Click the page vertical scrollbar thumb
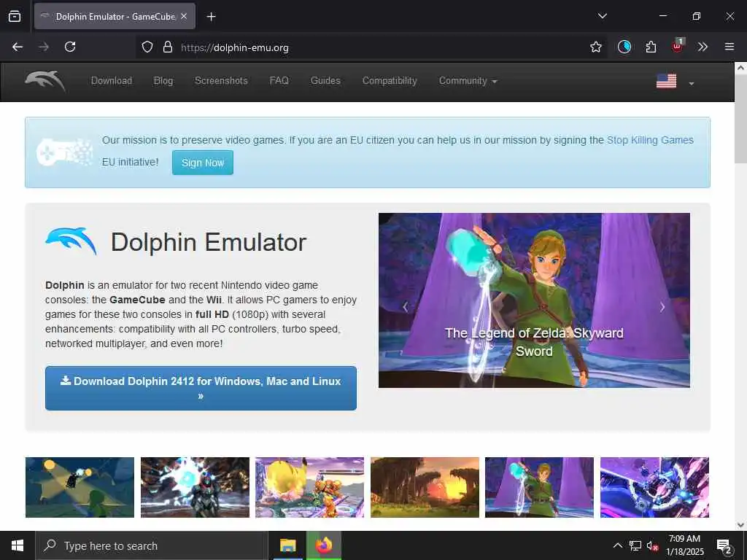The image size is (747, 560). tap(740, 119)
